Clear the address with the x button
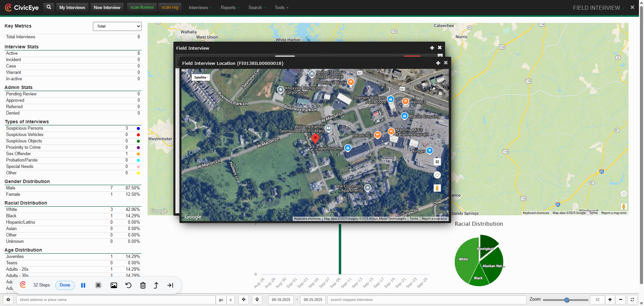This screenshot has height=306, width=644. coord(231,300)
